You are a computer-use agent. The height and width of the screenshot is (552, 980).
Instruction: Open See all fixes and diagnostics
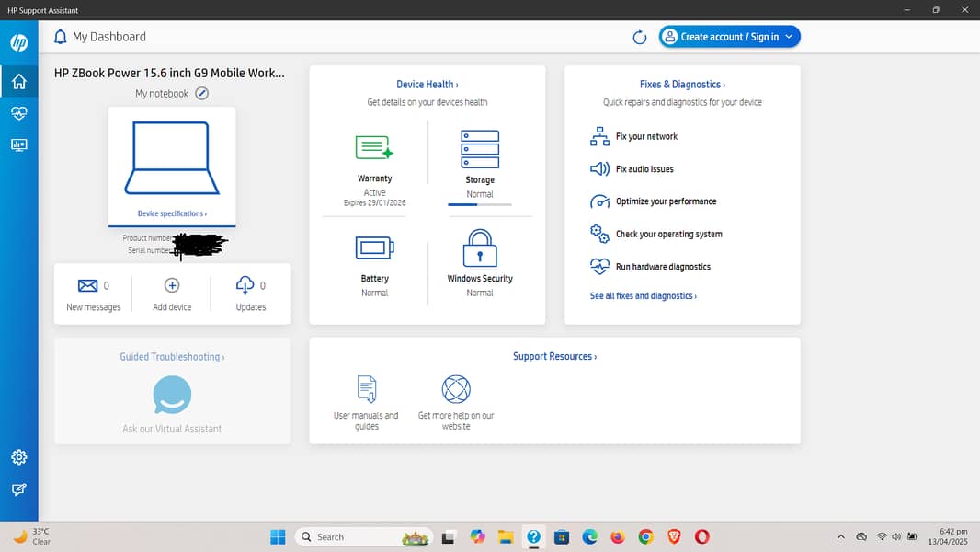click(644, 295)
